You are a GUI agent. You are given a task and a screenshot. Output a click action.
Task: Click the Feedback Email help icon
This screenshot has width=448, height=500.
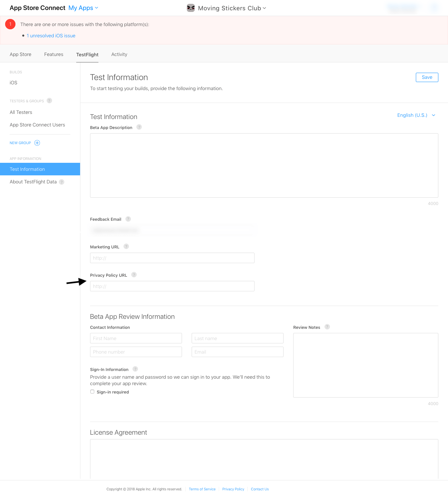[x=128, y=219]
